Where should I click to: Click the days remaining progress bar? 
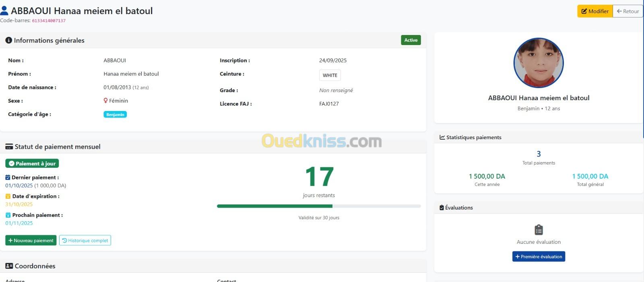[318, 206]
